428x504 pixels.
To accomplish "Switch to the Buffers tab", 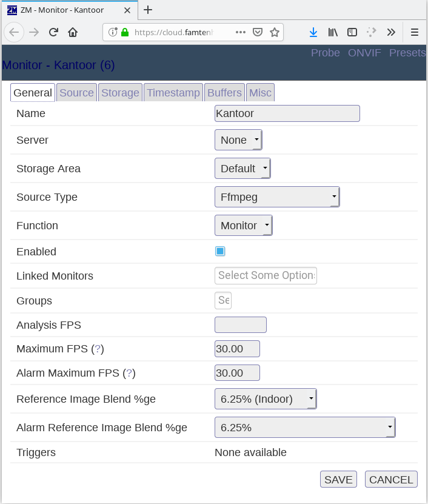I will point(224,93).
